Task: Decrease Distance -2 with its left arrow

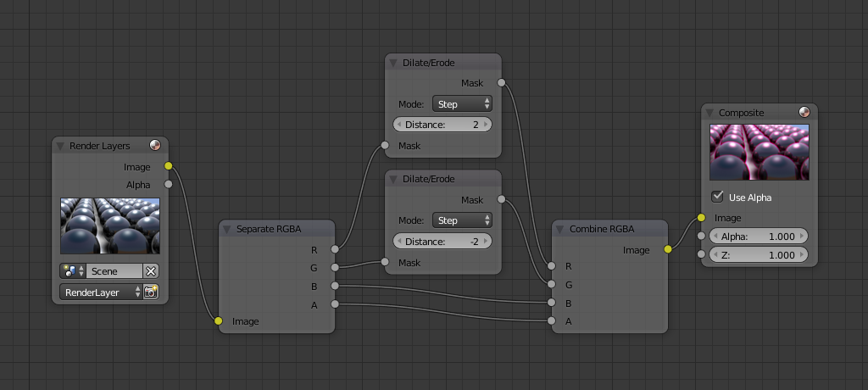Action: [399, 242]
